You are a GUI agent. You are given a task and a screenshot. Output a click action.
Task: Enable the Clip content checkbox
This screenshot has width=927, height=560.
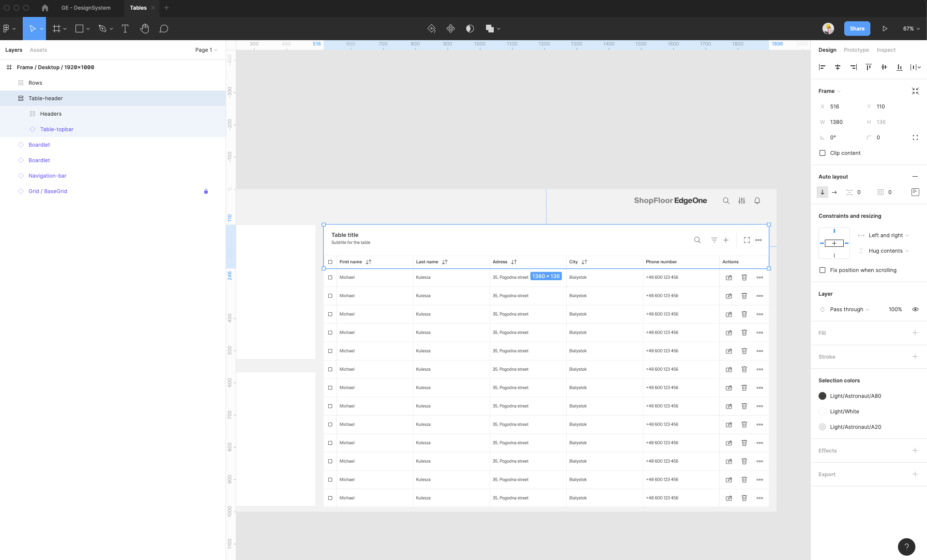822,153
